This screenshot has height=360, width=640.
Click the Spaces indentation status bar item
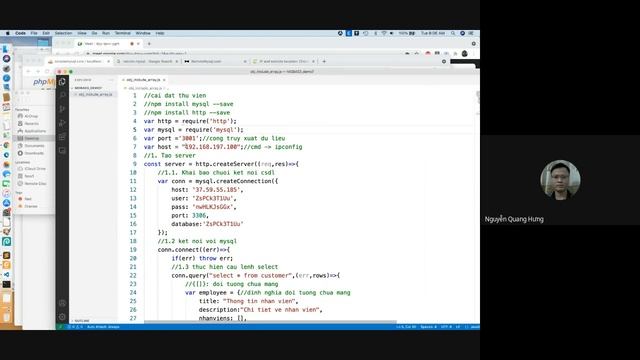(x=429, y=327)
